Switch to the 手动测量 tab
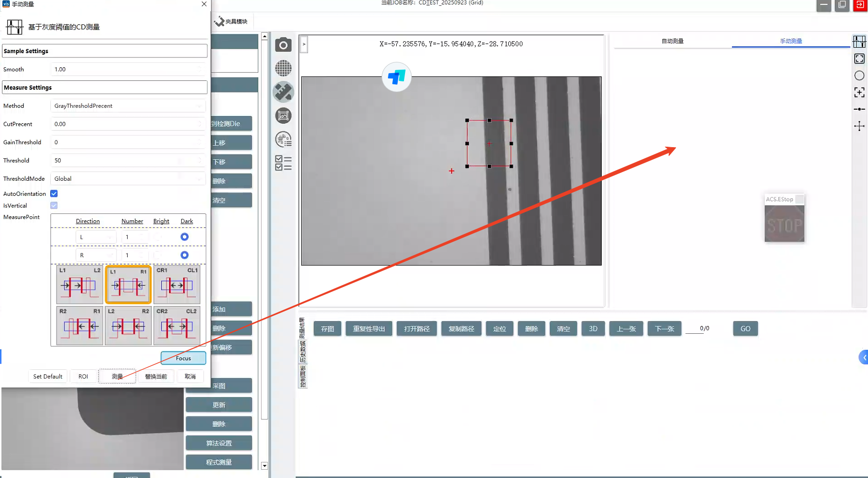868x478 pixels. (x=791, y=41)
